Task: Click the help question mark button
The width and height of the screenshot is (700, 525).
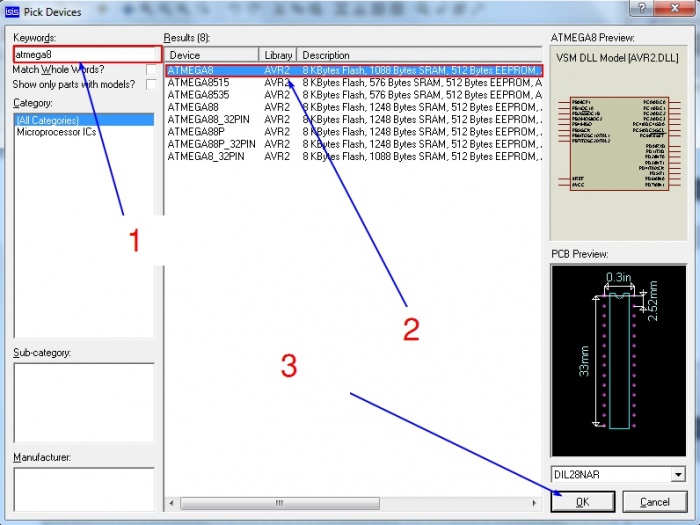Action: (642, 8)
